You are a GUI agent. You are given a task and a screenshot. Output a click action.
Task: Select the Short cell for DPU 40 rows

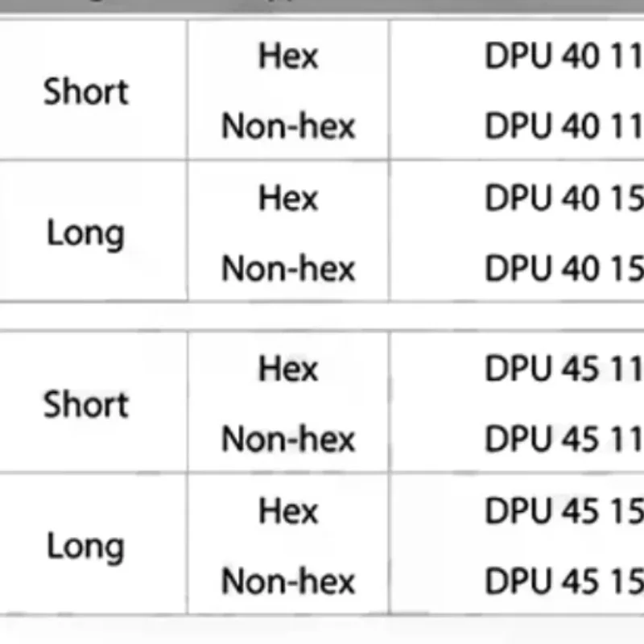[x=86, y=91]
